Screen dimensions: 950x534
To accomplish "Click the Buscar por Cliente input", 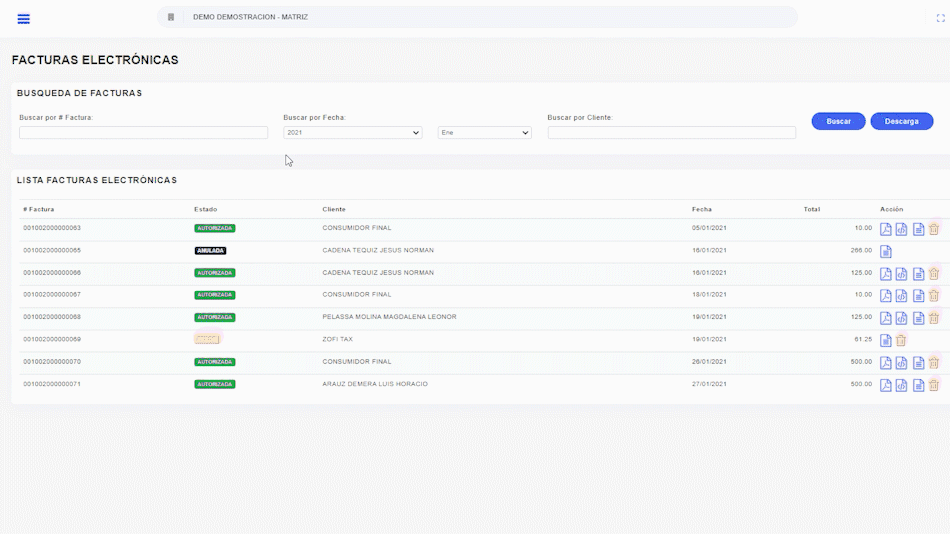I will (x=671, y=132).
